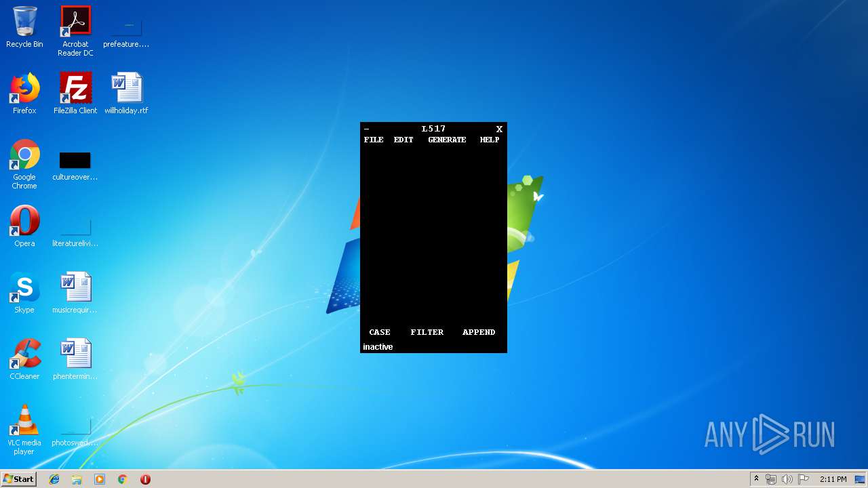Select the musicrequir document icon
Viewport: 868px width, 488px height.
point(75,293)
